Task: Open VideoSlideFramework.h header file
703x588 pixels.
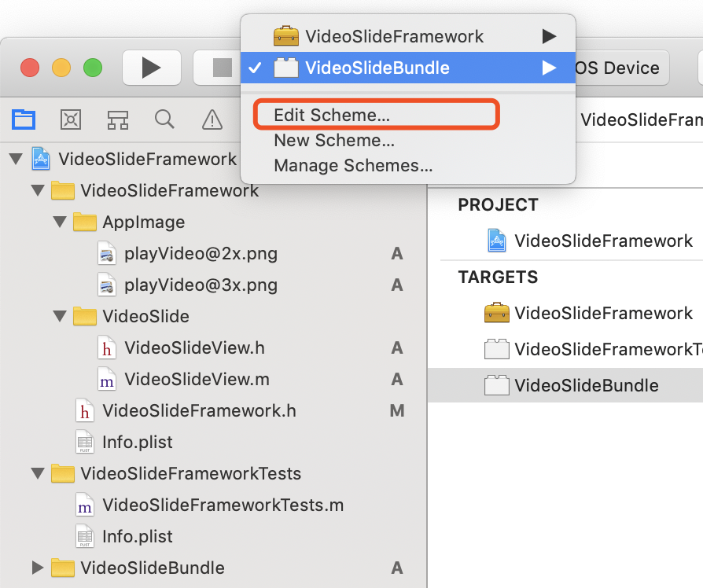Action: click(199, 410)
